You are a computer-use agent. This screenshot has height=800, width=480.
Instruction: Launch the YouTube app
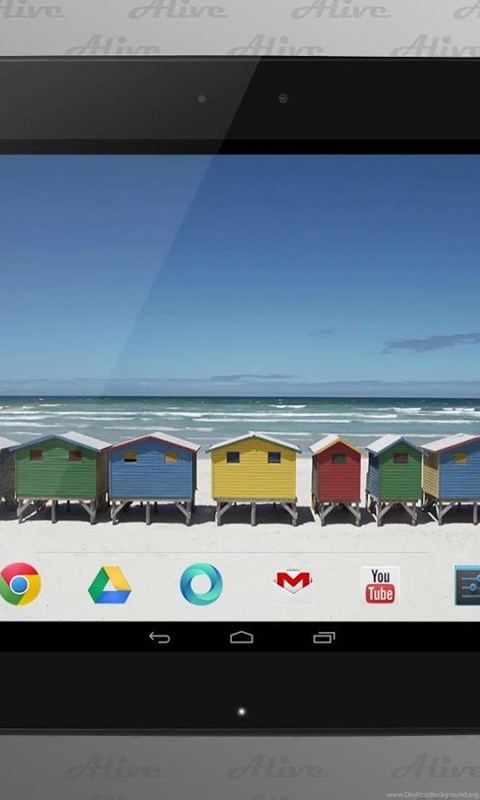point(380,585)
